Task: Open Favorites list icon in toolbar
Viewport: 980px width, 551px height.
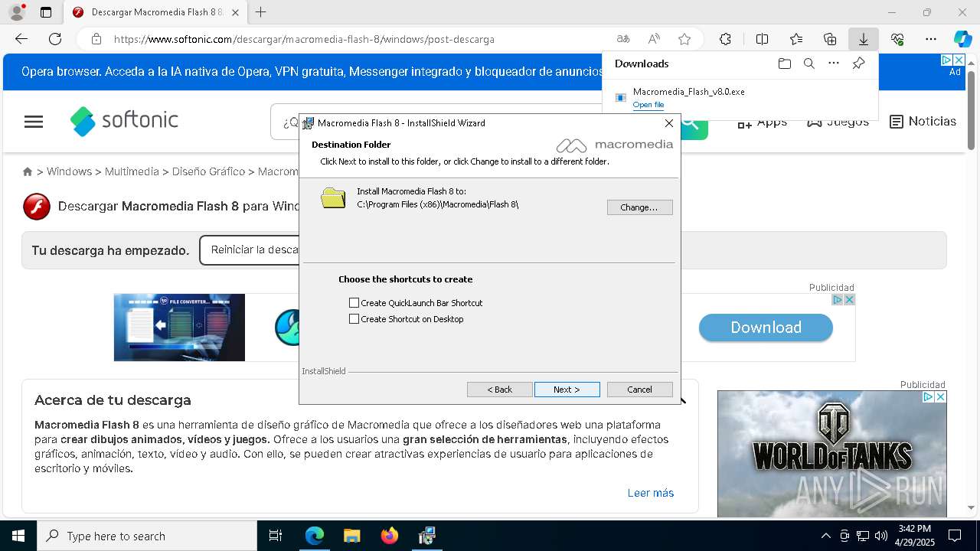Action: click(796, 39)
